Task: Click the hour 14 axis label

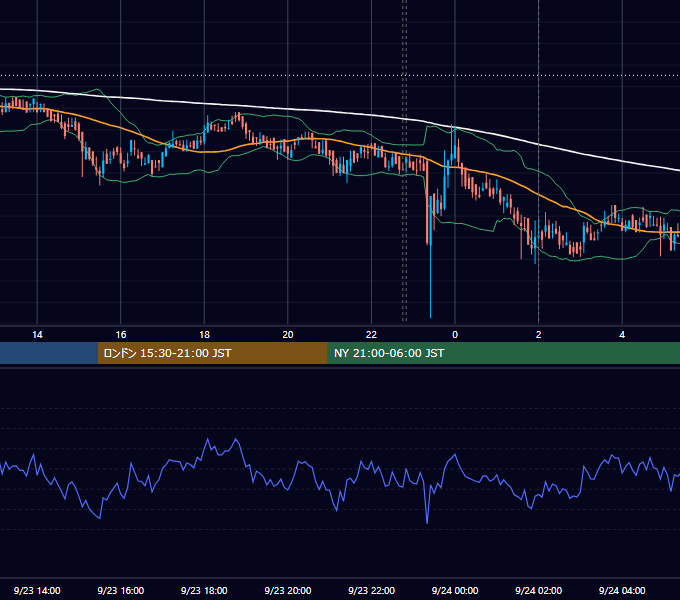Action: [x=37, y=335]
